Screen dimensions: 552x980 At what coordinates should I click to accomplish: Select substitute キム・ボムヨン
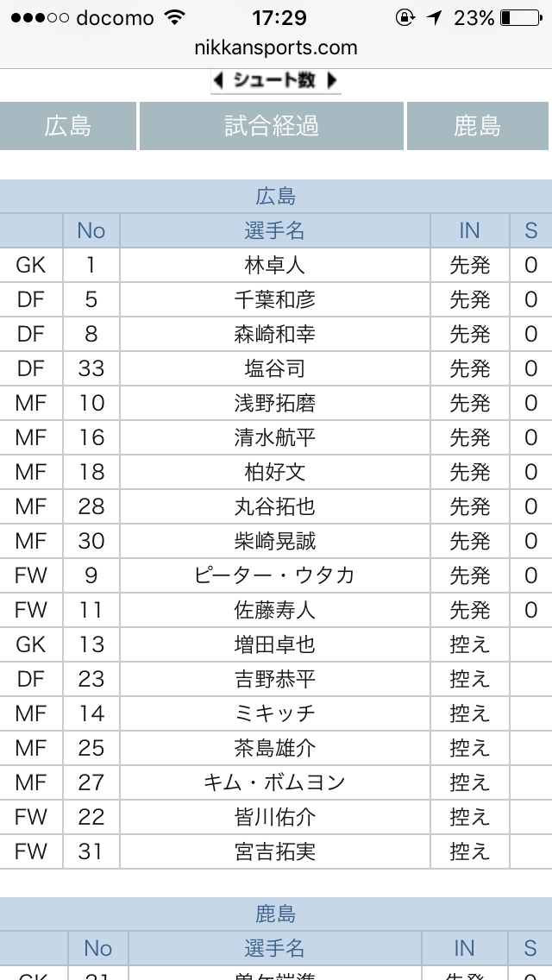275,782
